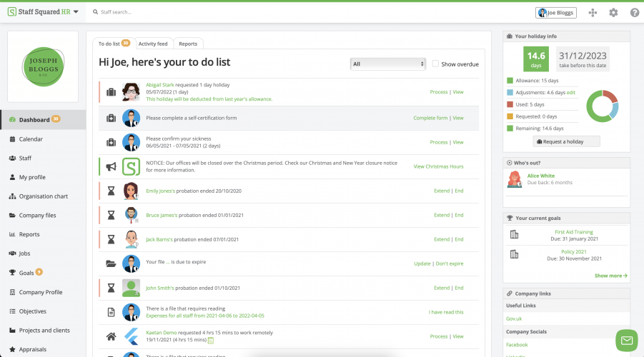This screenshot has height=357, width=644.
Task: Open the apps grid icon in header
Action: coord(593,13)
